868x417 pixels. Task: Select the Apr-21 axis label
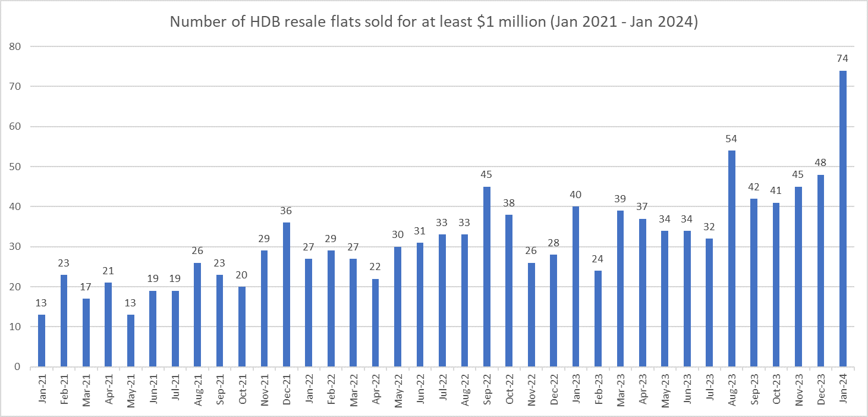[x=109, y=389]
